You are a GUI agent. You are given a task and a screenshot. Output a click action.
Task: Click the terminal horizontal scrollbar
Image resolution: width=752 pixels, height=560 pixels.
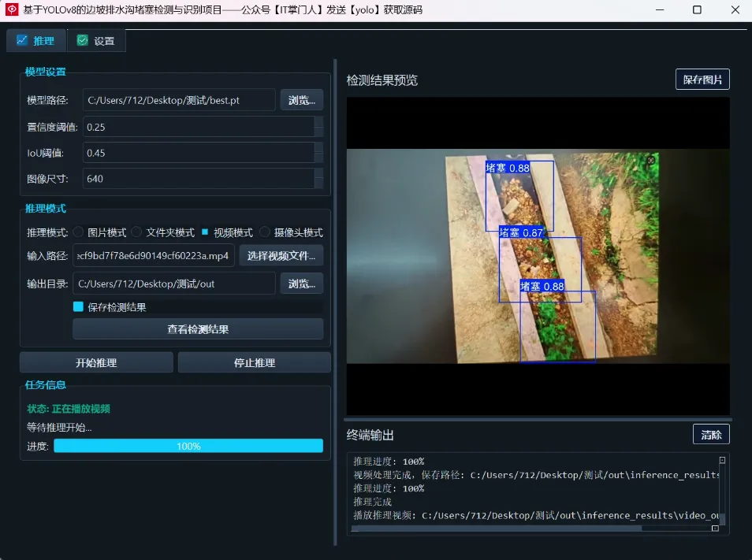(x=497, y=528)
